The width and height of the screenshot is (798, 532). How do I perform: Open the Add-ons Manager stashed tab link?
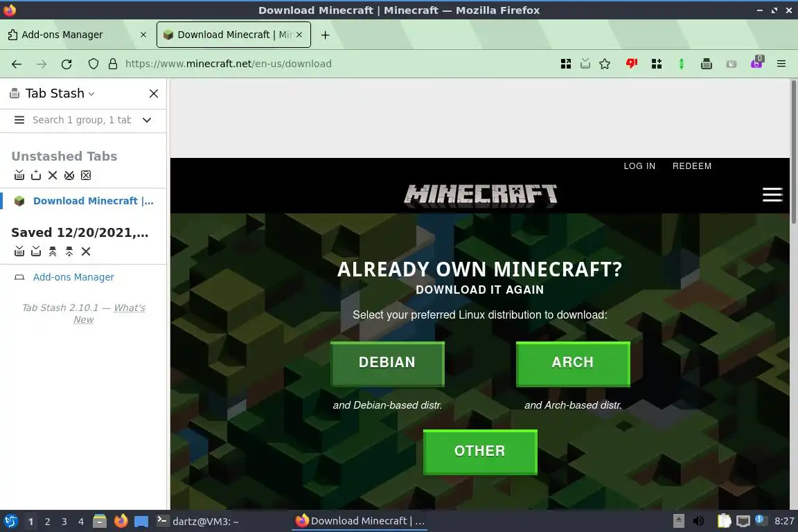point(73,277)
